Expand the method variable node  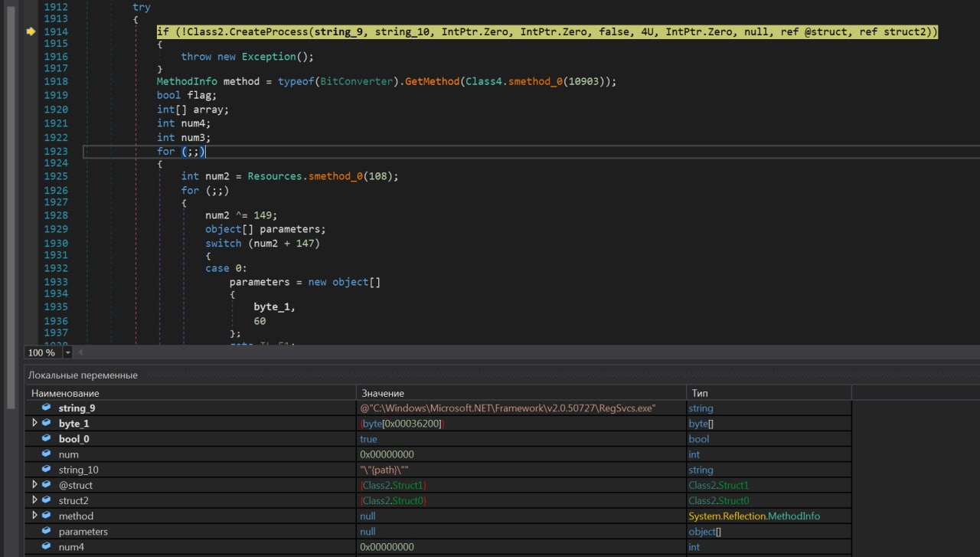pos(34,516)
